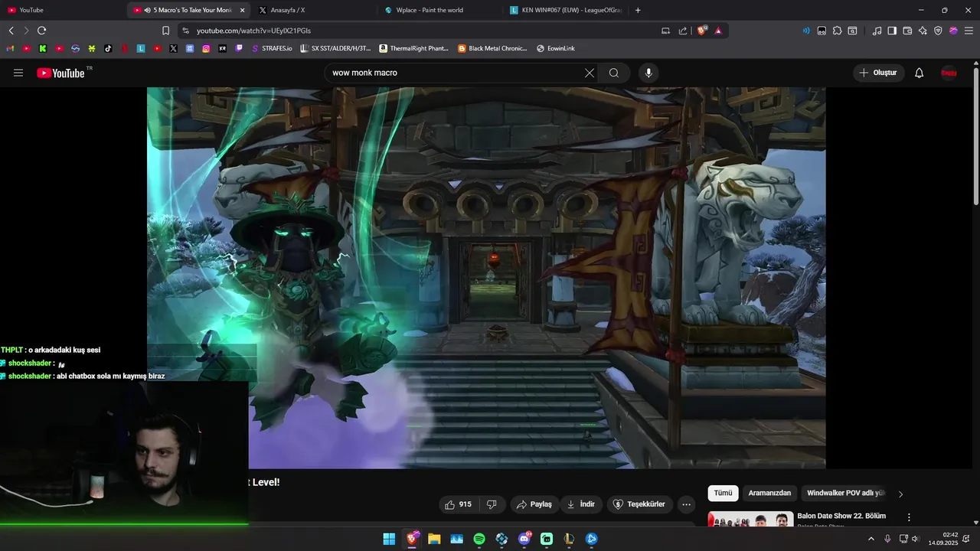This screenshot has height=551, width=980.
Task: Reload the current page
Action: (41, 31)
